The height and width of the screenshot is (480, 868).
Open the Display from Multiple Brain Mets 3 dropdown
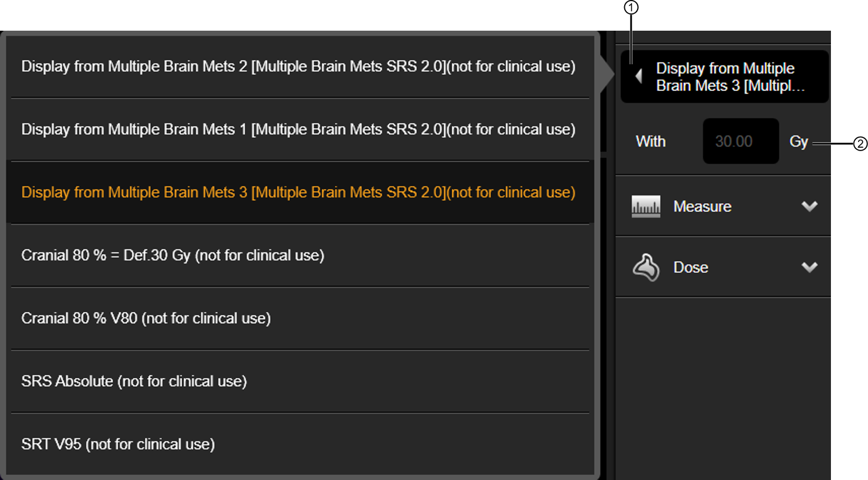(724, 77)
